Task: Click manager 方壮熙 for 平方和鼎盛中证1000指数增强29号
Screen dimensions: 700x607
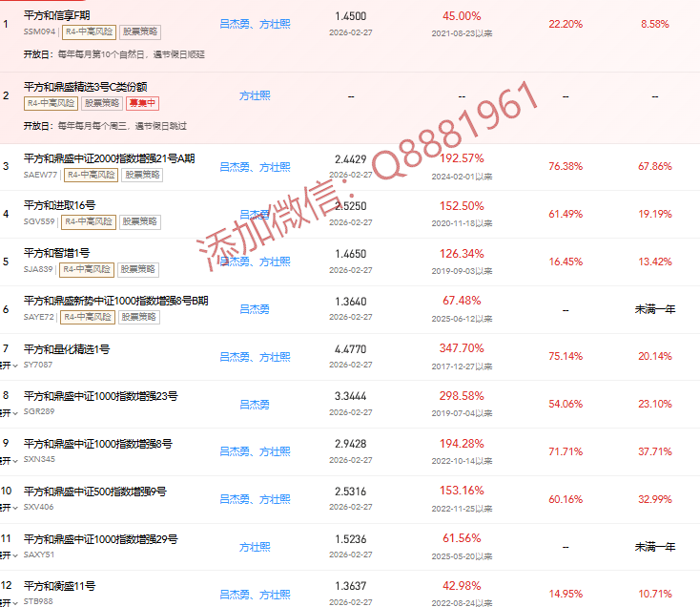Action: tap(255, 547)
